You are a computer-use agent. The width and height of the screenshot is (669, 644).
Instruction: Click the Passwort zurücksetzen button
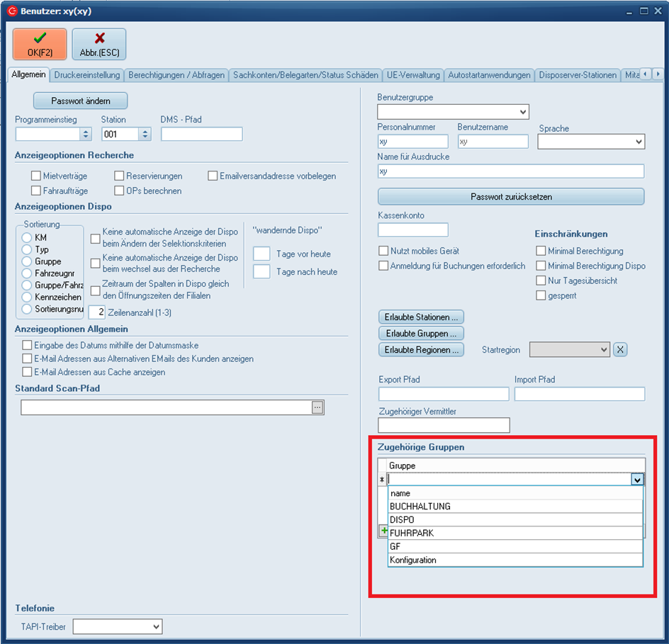(511, 196)
